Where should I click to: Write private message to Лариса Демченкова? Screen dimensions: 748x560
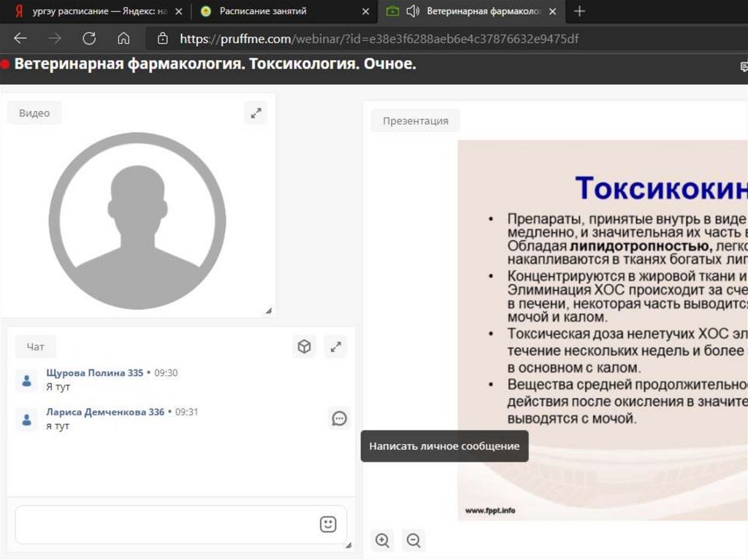coord(339,418)
